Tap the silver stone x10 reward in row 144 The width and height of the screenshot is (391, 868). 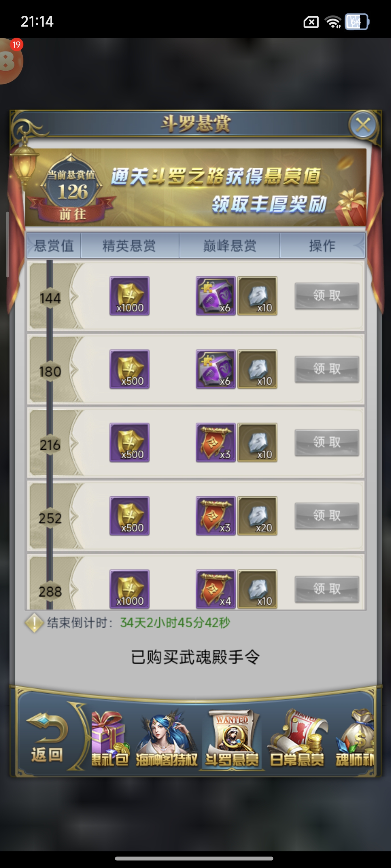coord(257,296)
